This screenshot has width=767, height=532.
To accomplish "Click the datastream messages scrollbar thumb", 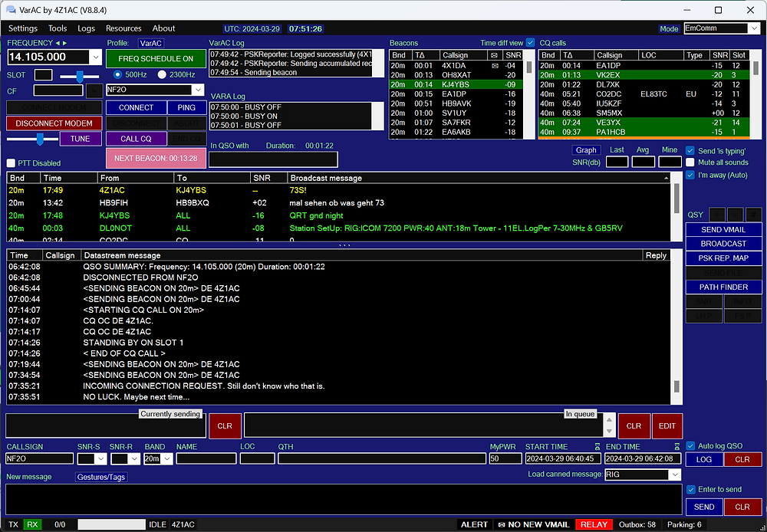I will [x=677, y=386].
